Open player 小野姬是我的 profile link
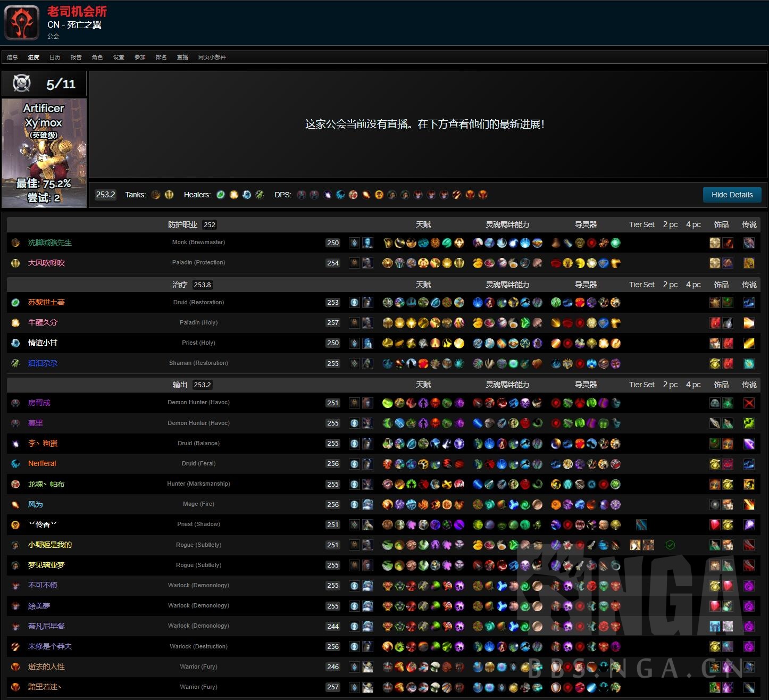 50,545
